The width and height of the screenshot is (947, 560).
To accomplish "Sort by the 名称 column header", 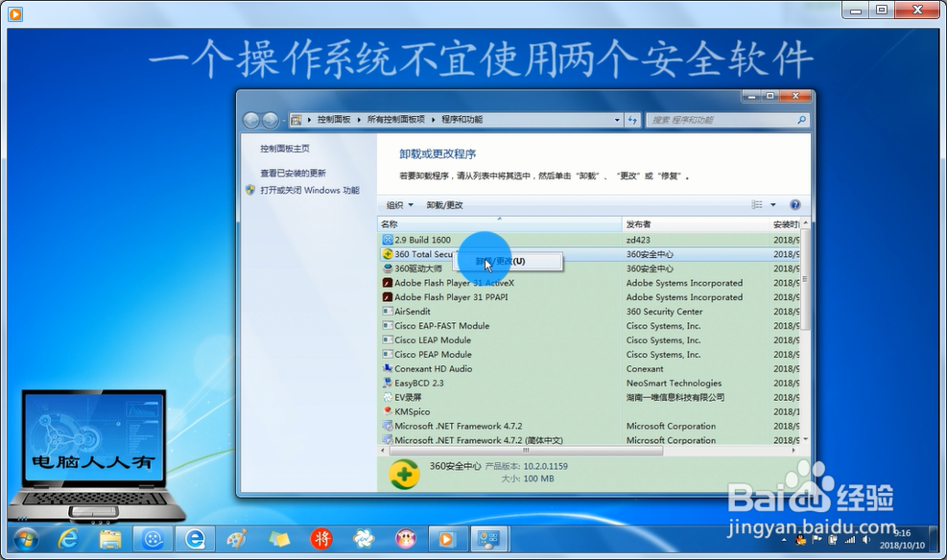I will [500, 223].
